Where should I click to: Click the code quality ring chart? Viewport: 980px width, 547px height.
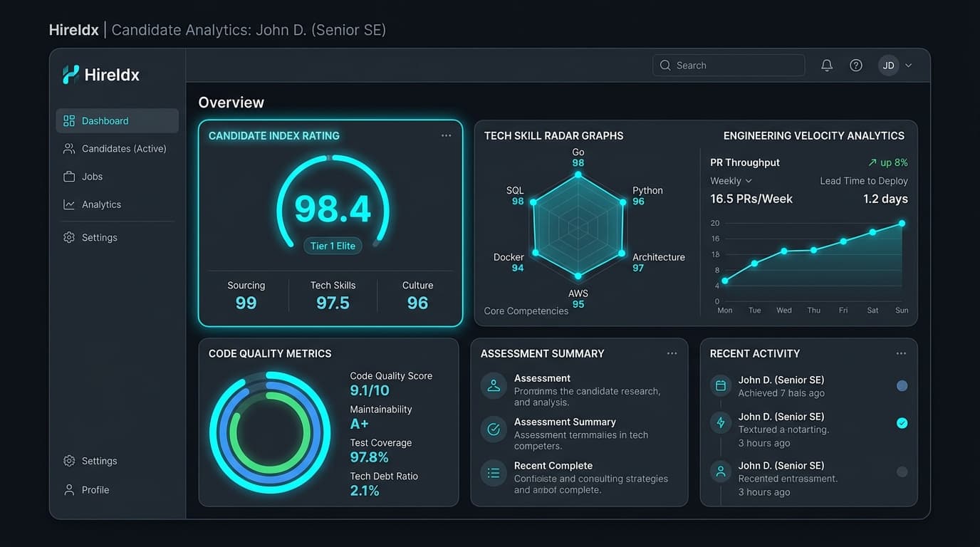click(270, 432)
